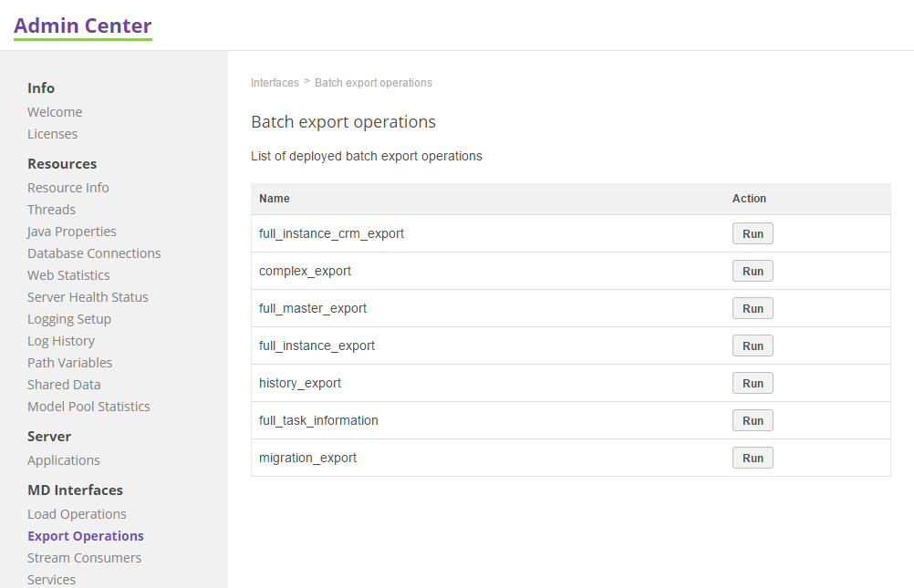
Task: Open Database Connections
Action: 94,253
